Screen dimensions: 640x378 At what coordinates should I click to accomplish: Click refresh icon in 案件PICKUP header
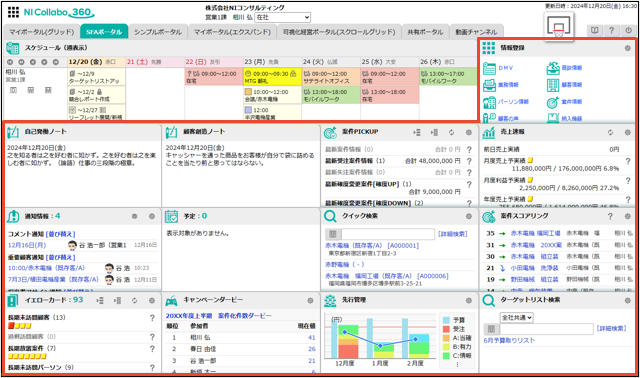(x=451, y=132)
